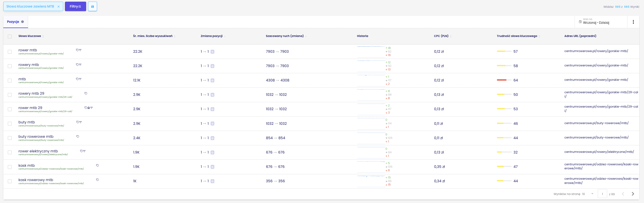Click SERP feature icon for 'buty rowerowe mtb'
This screenshot has height=203, width=644.
(78, 136)
